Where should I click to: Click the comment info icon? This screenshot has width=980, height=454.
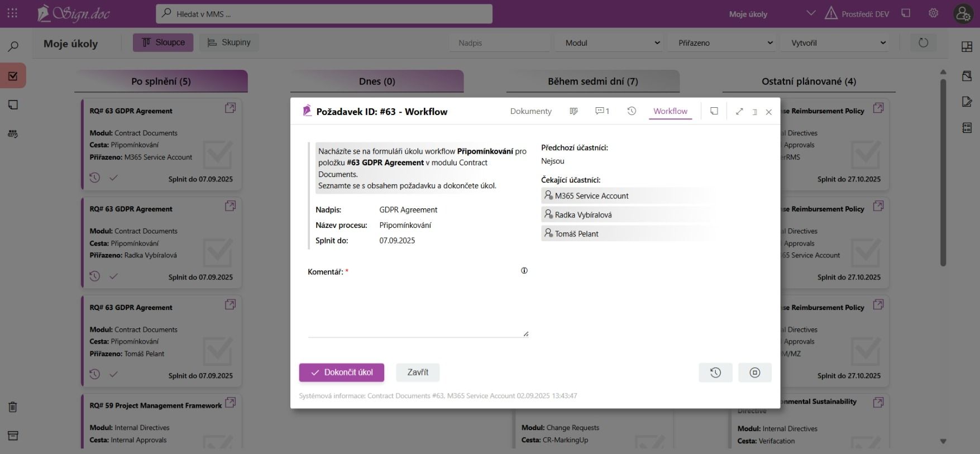tap(524, 271)
